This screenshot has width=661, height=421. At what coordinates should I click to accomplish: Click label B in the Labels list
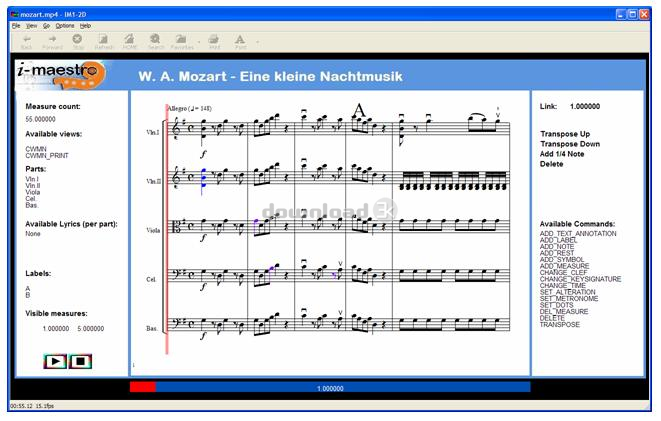[28, 295]
